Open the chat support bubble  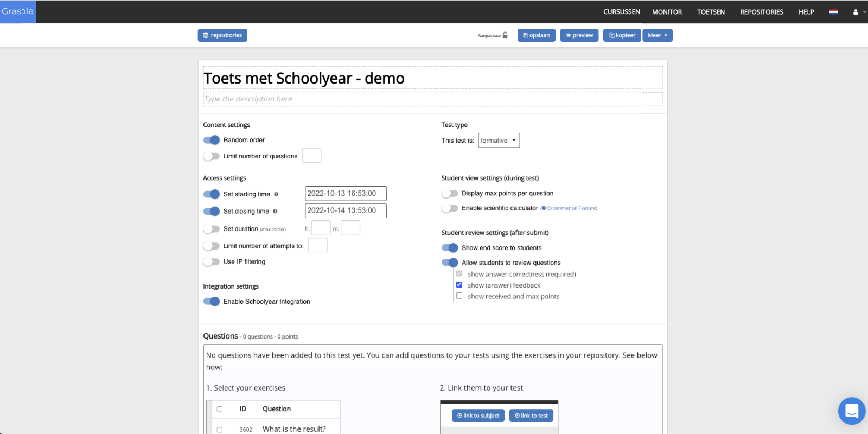point(851,411)
